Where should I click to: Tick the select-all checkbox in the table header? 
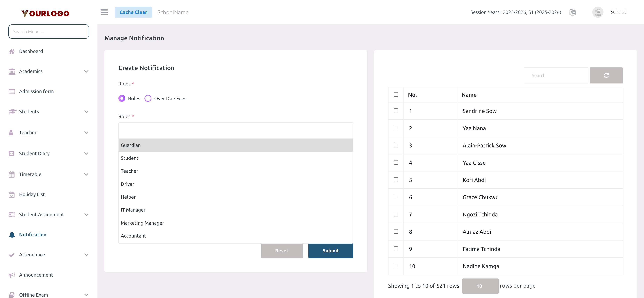click(x=396, y=94)
